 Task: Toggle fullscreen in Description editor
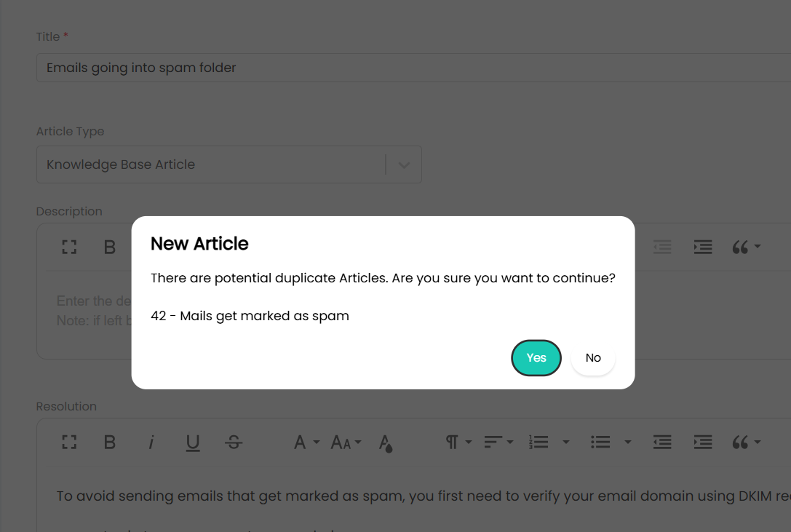coord(69,247)
